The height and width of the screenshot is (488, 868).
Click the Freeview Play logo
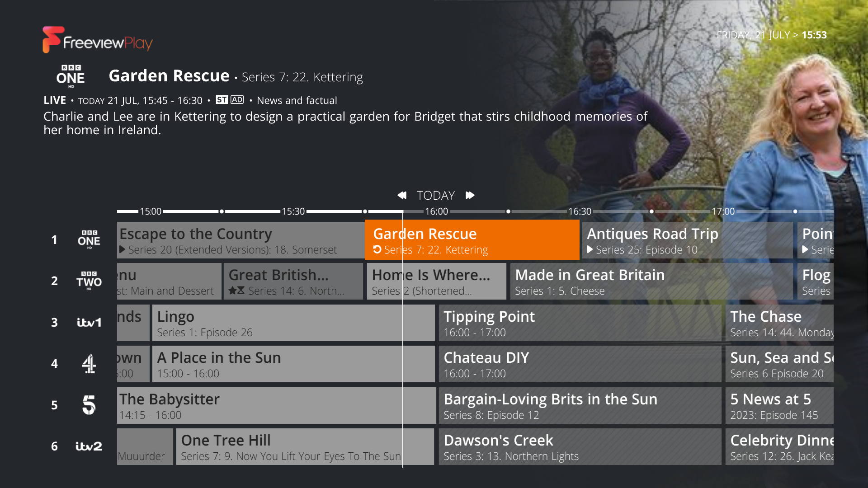[97, 40]
